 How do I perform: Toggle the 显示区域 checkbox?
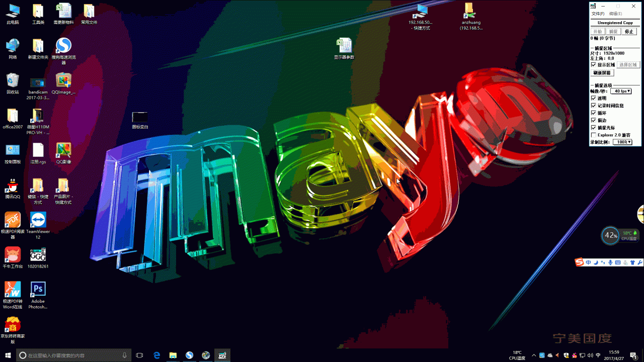point(593,65)
